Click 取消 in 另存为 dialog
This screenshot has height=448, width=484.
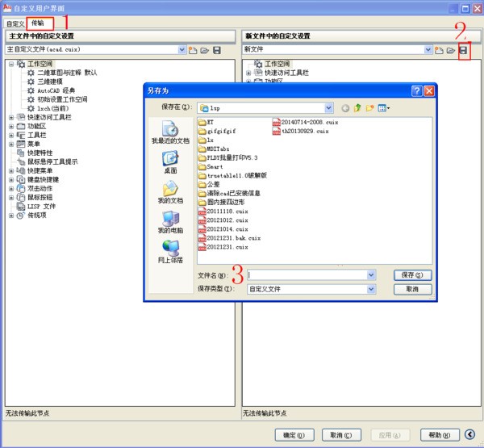412,289
